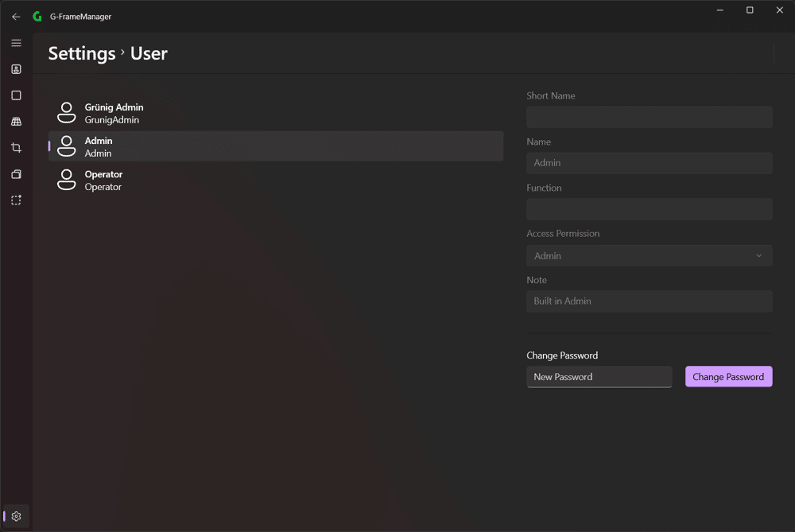Screen dimensions: 795x532
Task: Click the Short Name input field
Action: coord(649,117)
